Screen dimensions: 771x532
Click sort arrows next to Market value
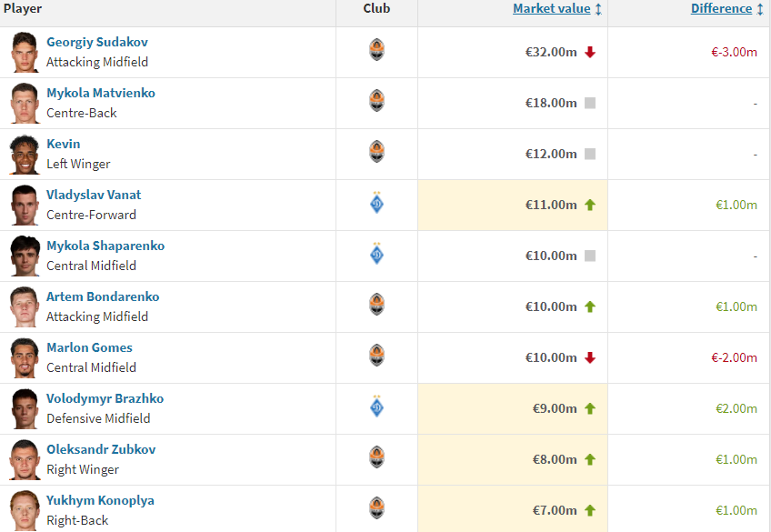pos(598,9)
